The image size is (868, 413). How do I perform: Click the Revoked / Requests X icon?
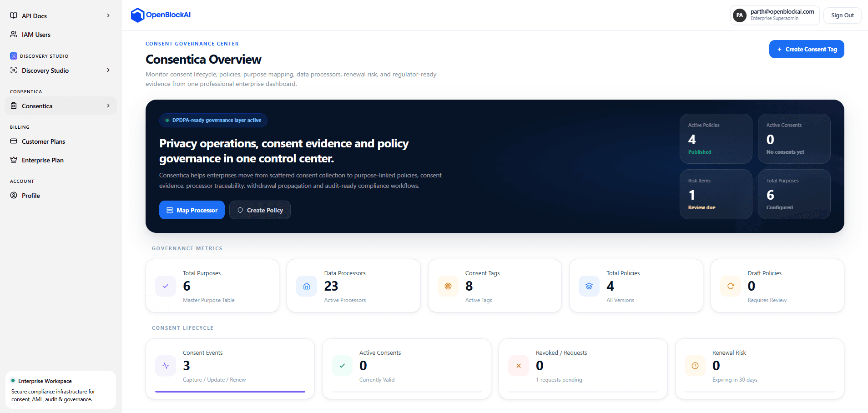[x=519, y=366]
